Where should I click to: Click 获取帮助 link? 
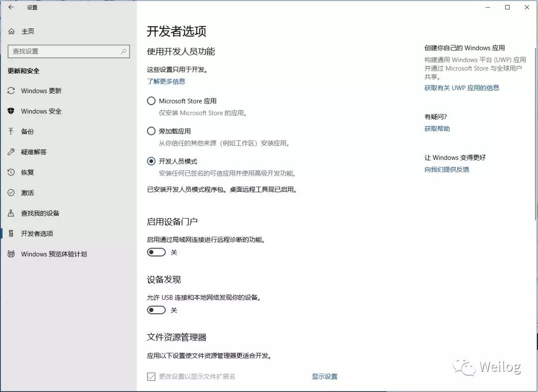tap(437, 129)
